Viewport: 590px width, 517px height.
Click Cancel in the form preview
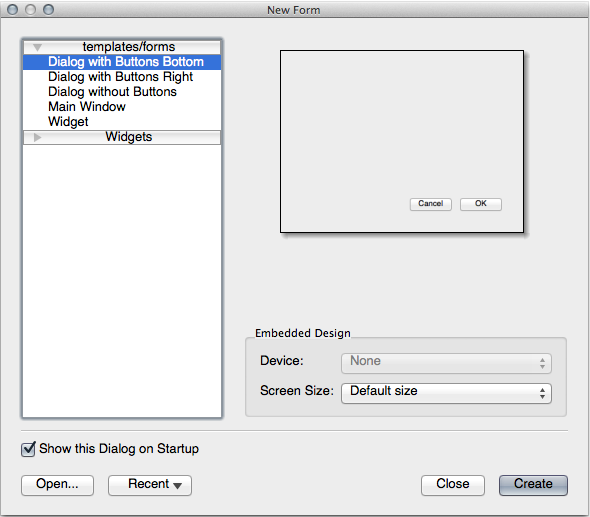tap(430, 204)
